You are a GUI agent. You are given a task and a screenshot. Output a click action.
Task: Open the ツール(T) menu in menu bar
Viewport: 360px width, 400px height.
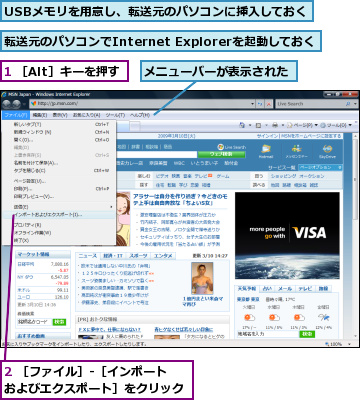pos(115,115)
